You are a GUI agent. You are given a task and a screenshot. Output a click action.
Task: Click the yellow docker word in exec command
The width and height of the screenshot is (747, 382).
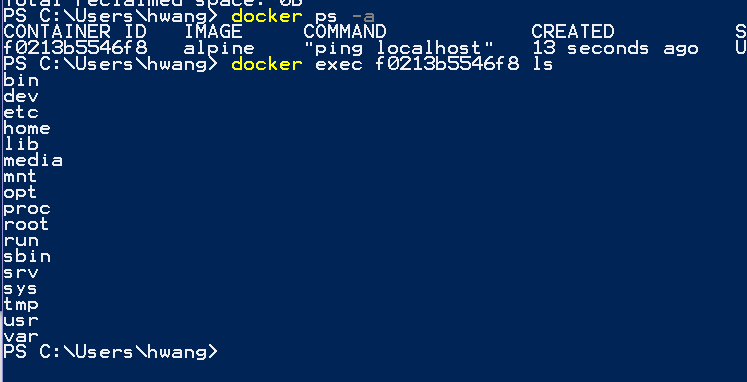[x=267, y=64]
